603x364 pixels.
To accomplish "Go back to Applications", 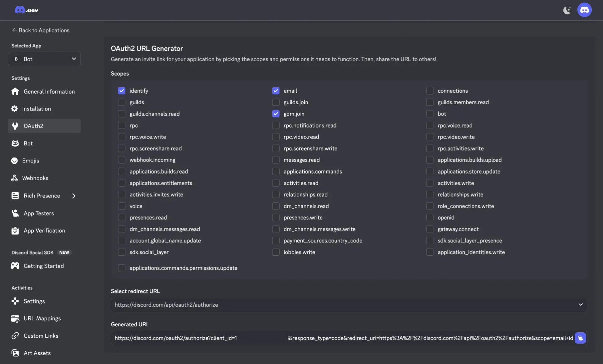I will click(41, 30).
